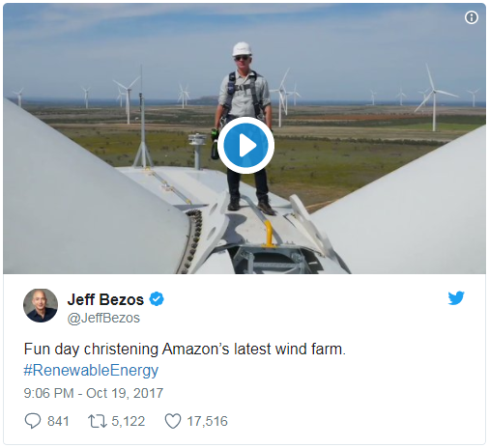Click the Twitter bird logo
The height and width of the screenshot is (448, 489).
(456, 297)
